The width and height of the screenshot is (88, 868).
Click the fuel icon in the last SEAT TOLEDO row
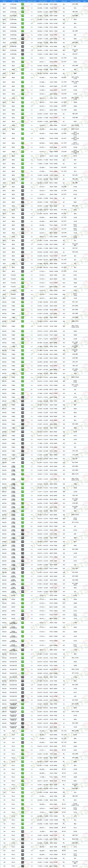pyautogui.click(x=23, y=298)
